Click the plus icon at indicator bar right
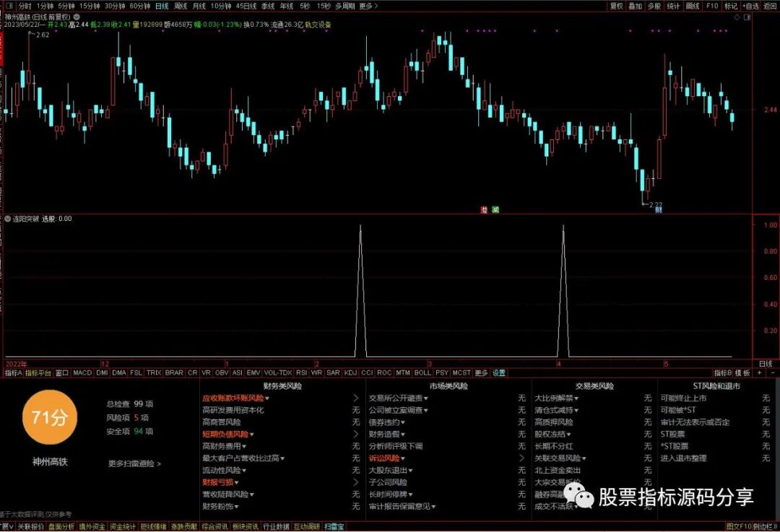 click(759, 372)
